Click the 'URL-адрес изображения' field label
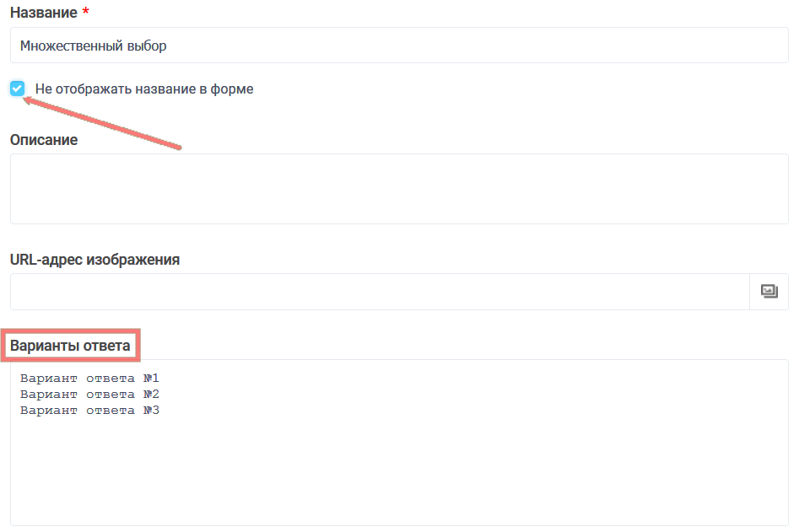The image size is (799, 532). point(94,260)
